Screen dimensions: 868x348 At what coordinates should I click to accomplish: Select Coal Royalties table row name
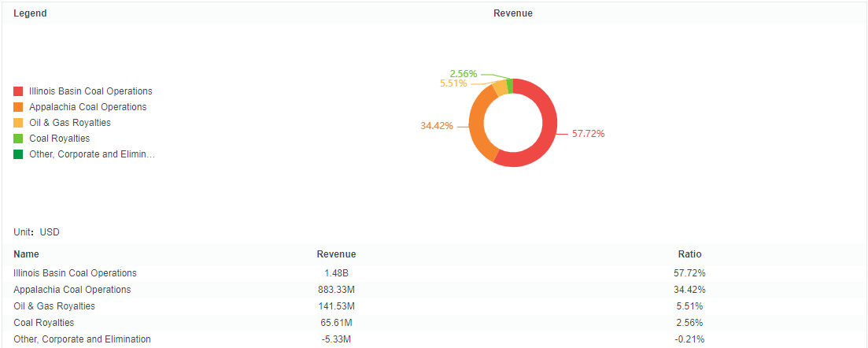[44, 323]
